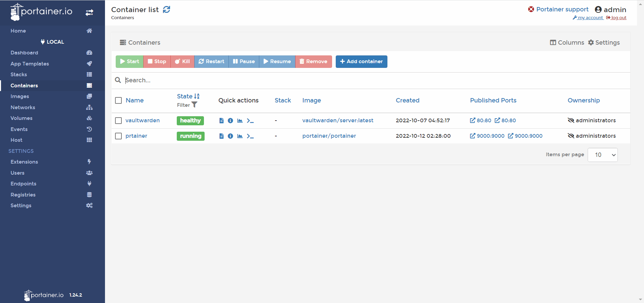Viewport: 644px width, 303px height.
Task: Click the Endpoints plug icon in sidebar
Action: tap(89, 183)
